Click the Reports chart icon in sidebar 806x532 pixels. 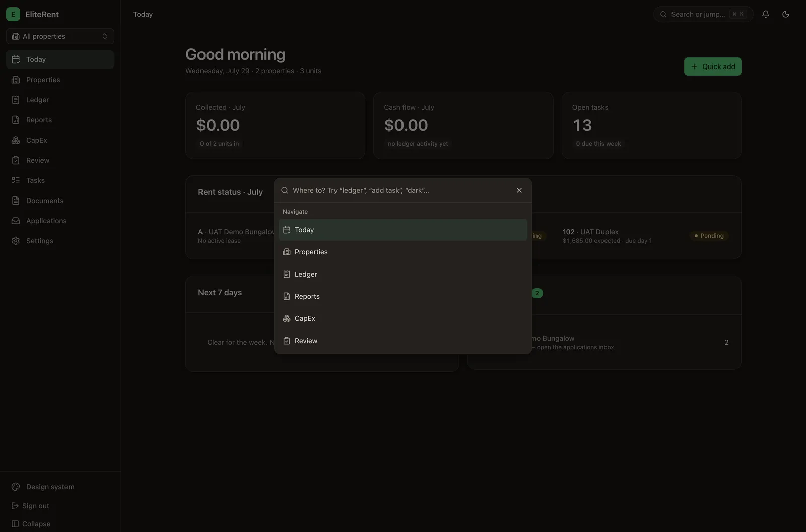click(16, 120)
